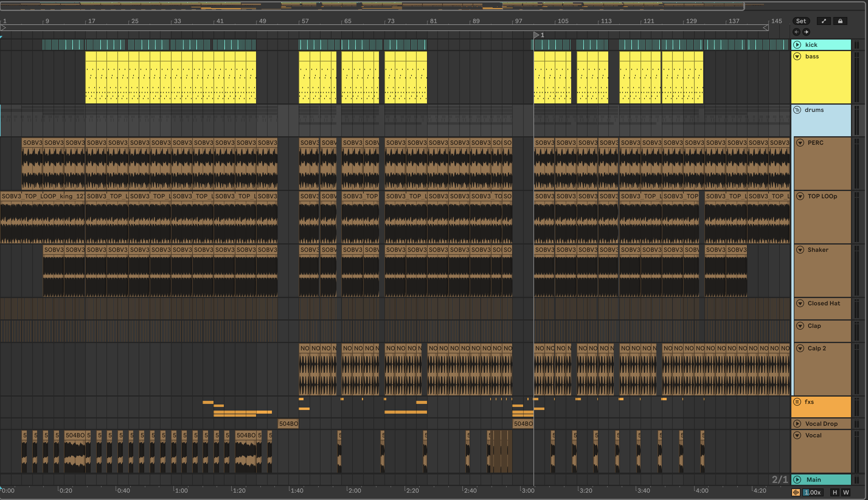Select the Calp 2 track name
This screenshot has height=500, width=868.
pos(817,349)
